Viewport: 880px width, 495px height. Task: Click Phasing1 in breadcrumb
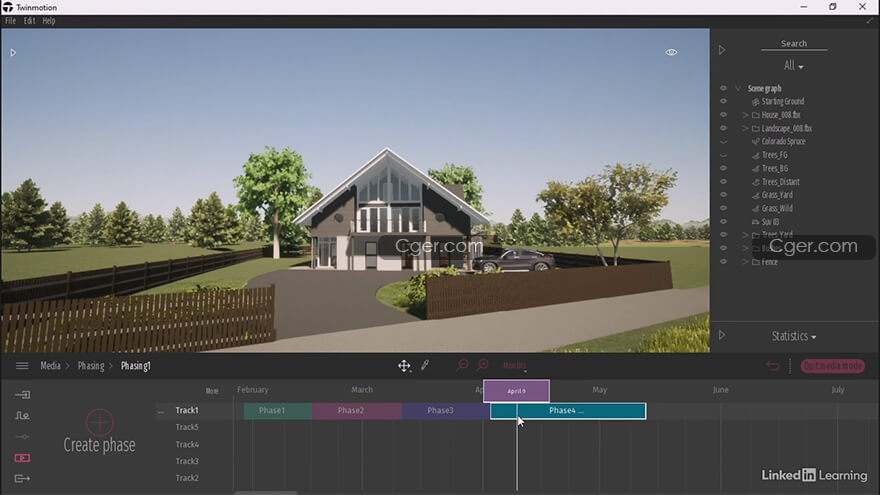click(x=135, y=366)
